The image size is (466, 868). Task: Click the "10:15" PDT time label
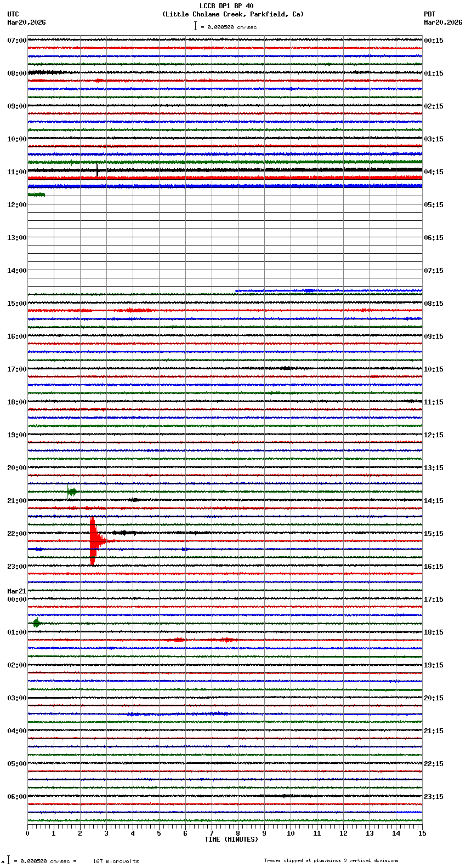point(434,369)
